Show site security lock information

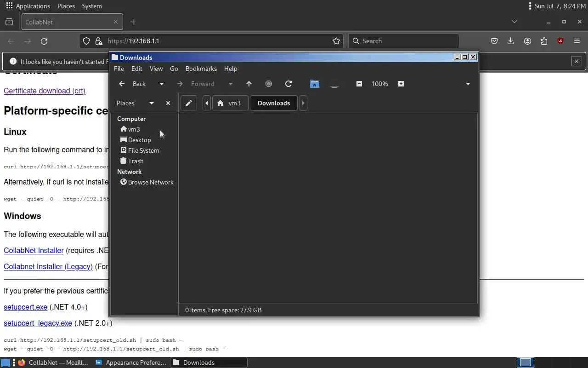[x=99, y=41]
